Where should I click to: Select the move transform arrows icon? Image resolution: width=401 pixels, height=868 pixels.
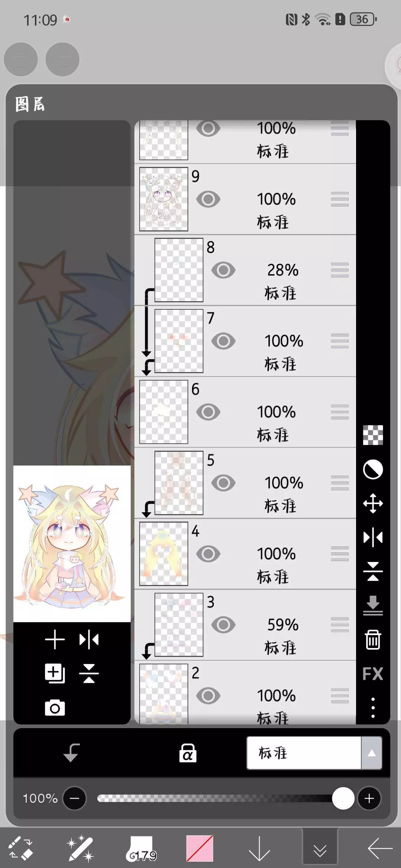(x=373, y=503)
